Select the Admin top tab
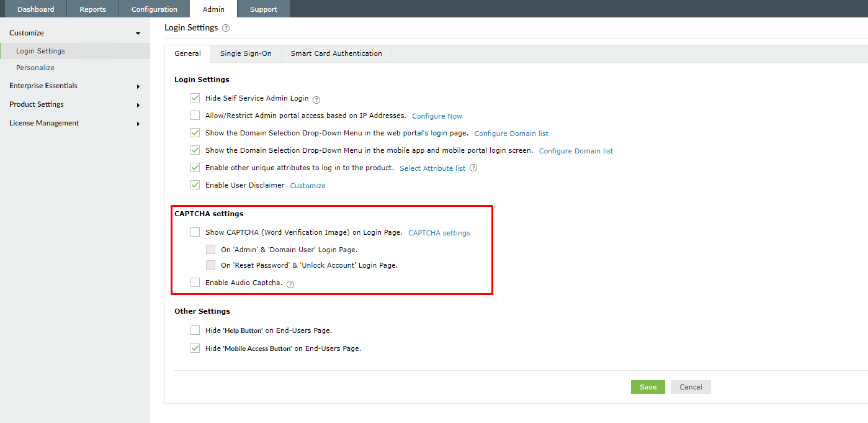 pos(213,9)
